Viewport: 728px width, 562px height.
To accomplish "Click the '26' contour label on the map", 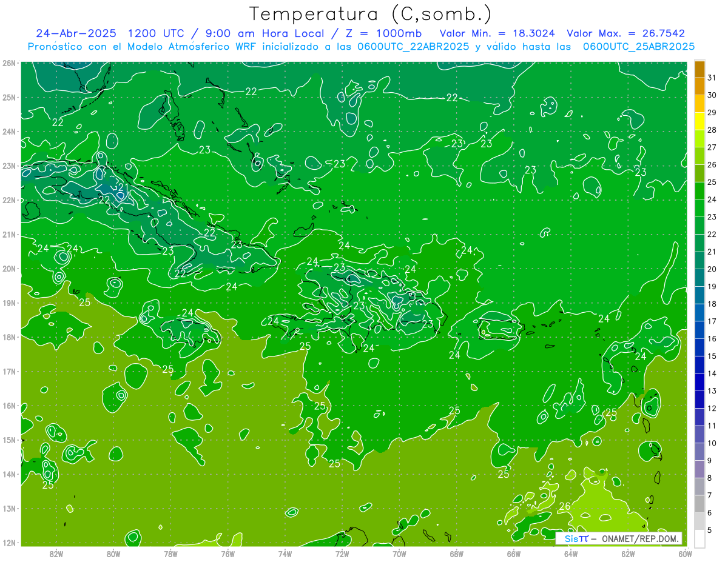I will click(x=564, y=506).
